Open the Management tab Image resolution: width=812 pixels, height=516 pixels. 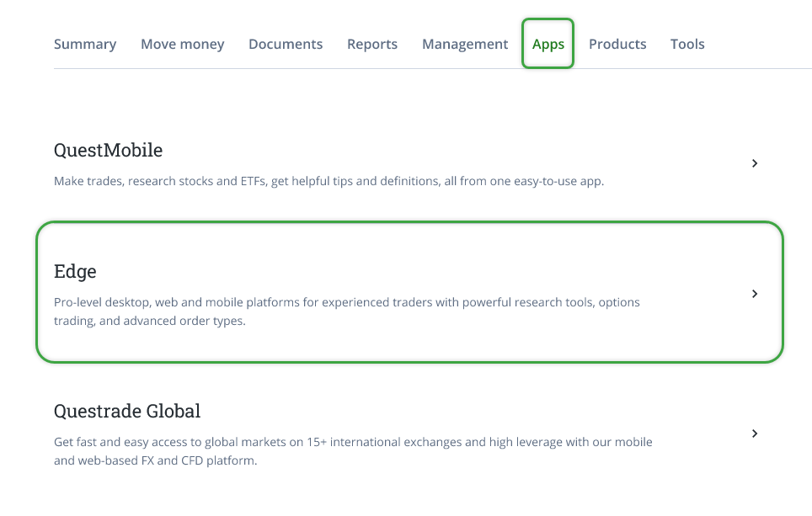click(x=464, y=44)
